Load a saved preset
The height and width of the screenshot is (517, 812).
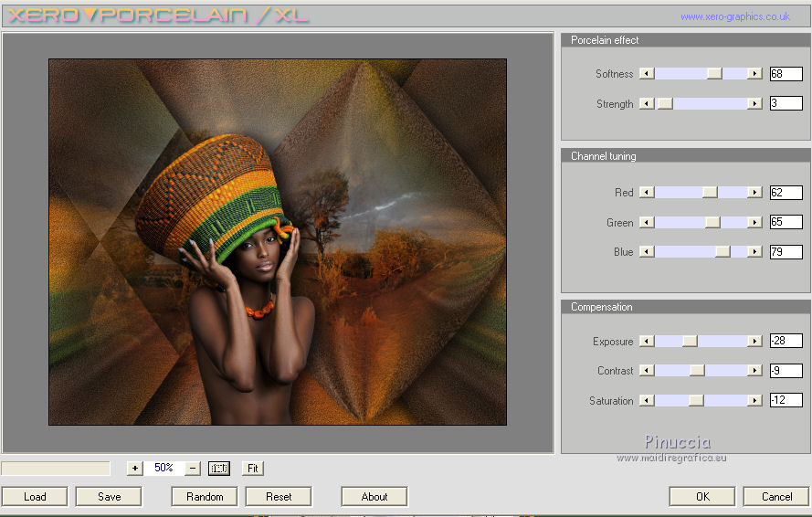pos(35,497)
